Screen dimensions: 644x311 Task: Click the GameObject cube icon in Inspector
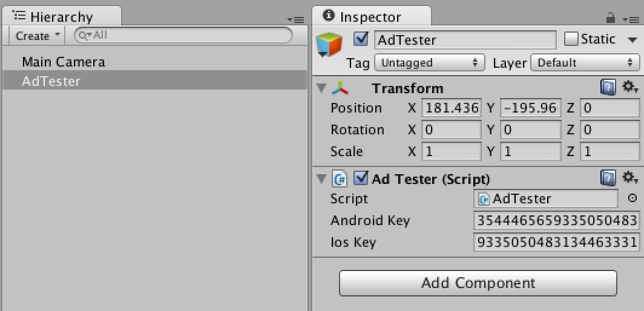point(330,45)
